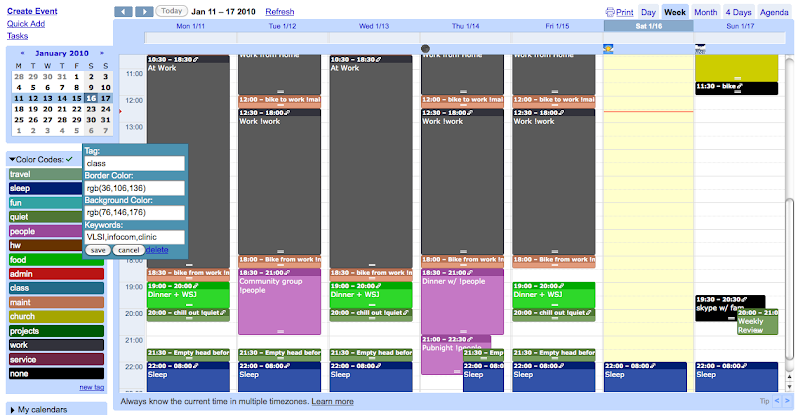Expand the My calendars section
Screen dimensions: 800x415
(x=12, y=410)
